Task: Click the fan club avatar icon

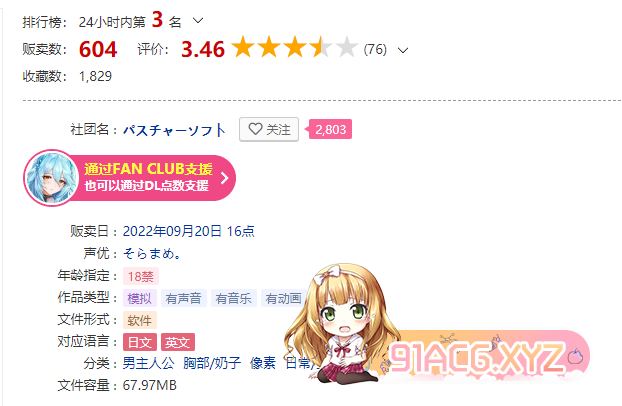Action: 51,178
